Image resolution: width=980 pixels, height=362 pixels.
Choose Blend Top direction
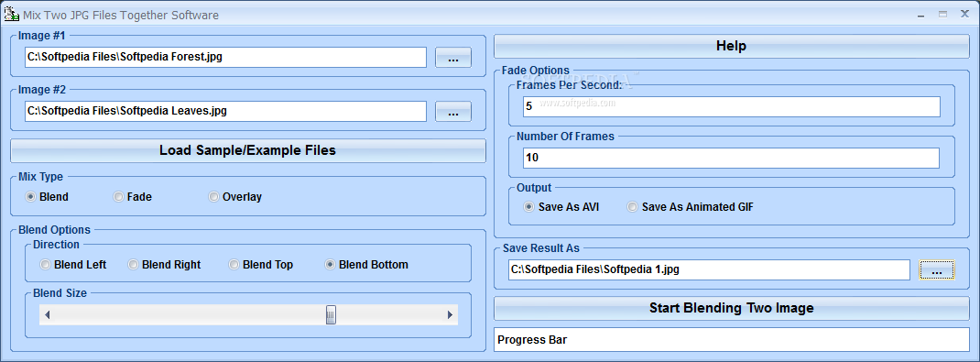pyautogui.click(x=261, y=265)
